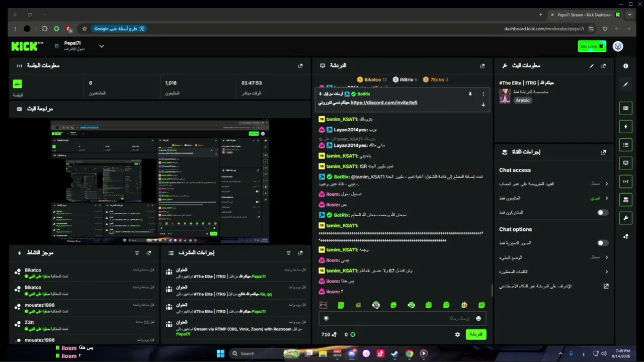Pop out the moderator actions panel
Screen dimensions: 644x362
[300, 253]
